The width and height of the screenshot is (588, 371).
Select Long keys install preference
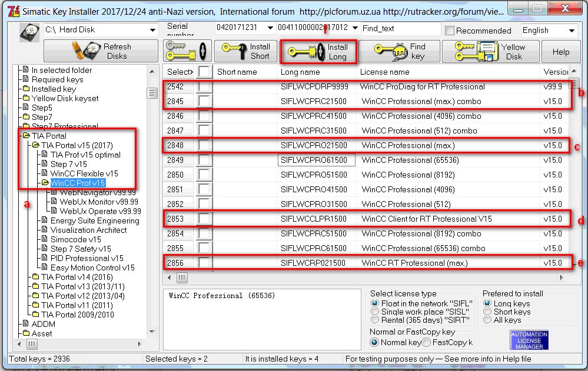487,303
